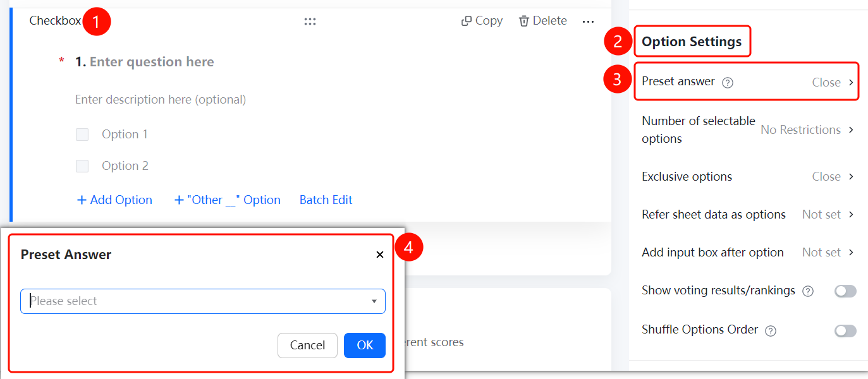Click the Enter question here field
868x379 pixels.
152,62
